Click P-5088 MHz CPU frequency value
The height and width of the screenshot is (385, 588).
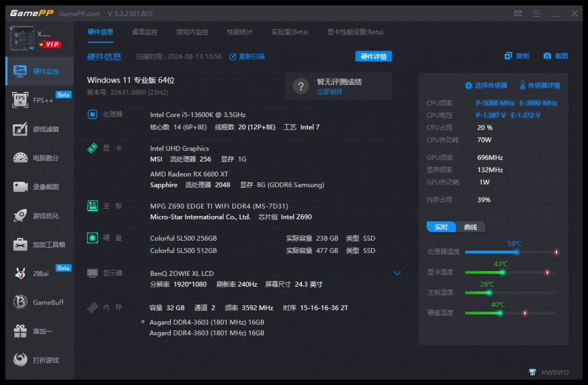pos(495,103)
